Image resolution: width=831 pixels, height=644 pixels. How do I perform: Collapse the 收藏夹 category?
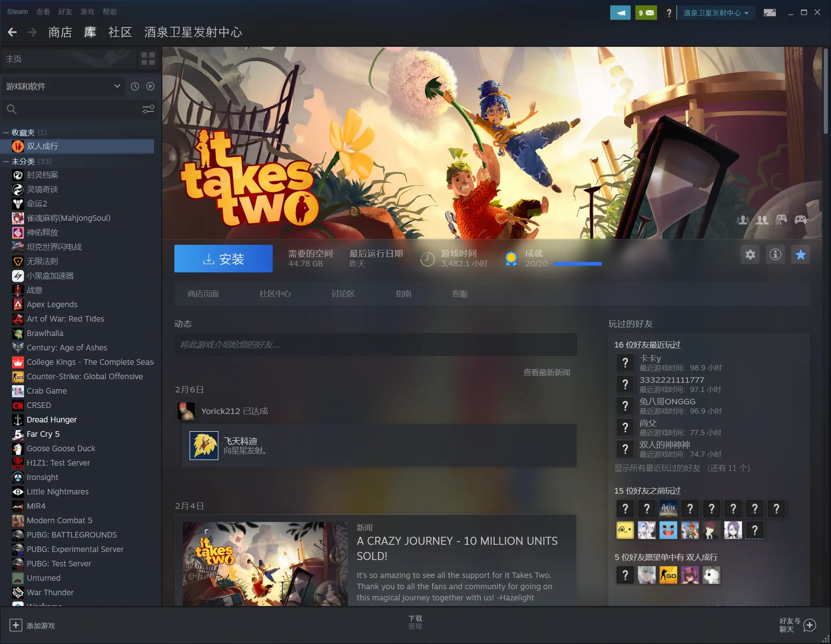pos(6,132)
